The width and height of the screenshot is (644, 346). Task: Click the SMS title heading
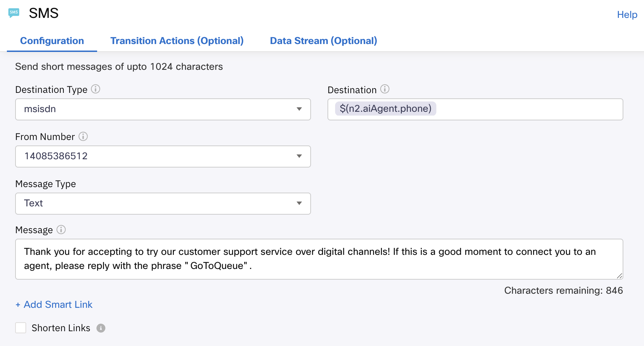(x=44, y=13)
